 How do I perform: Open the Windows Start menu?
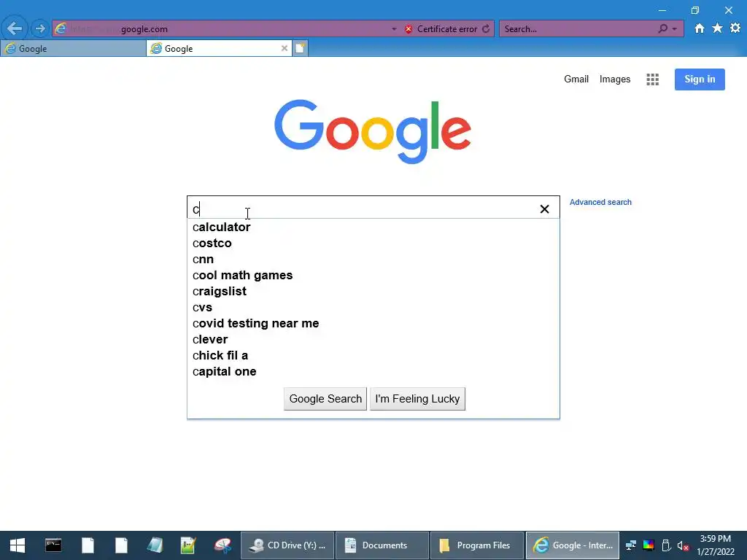[18, 545]
